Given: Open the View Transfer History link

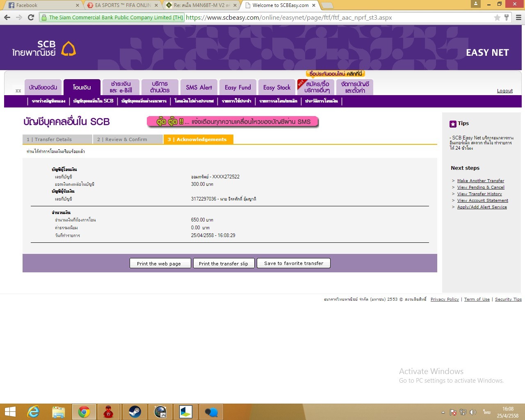Looking at the screenshot, I should point(479,194).
